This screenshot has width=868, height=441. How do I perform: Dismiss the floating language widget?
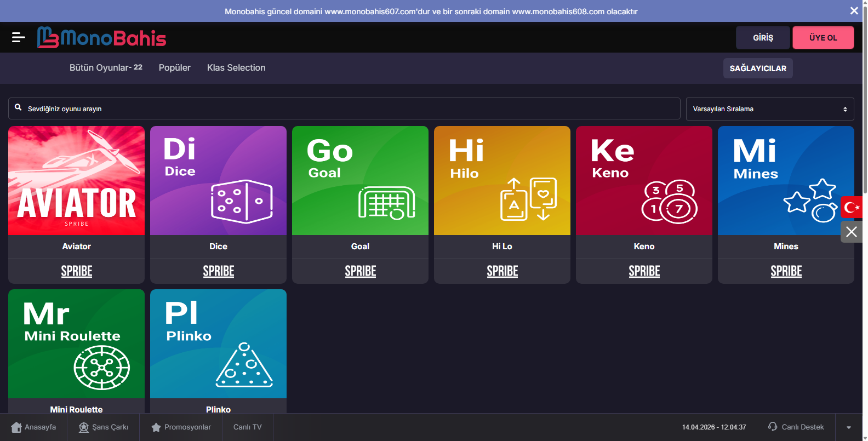pyautogui.click(x=852, y=232)
